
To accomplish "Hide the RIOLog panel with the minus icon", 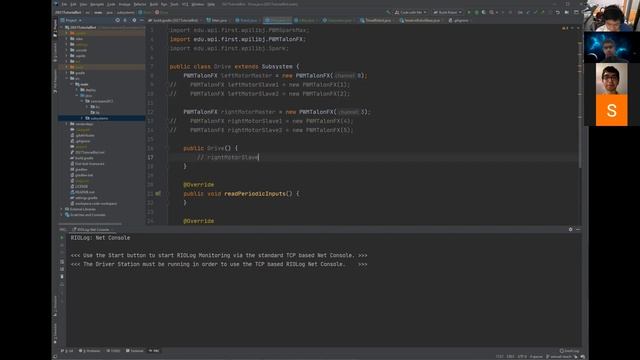I will (x=578, y=229).
